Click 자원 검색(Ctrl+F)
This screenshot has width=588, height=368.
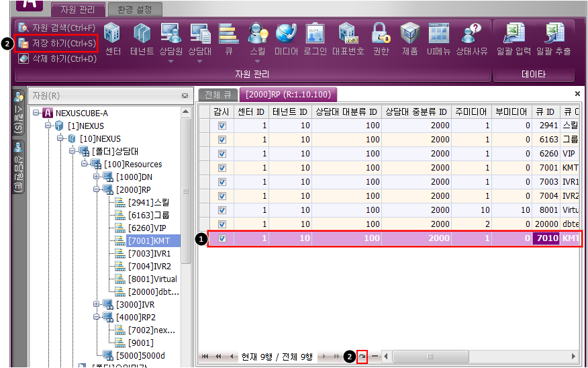(57, 28)
